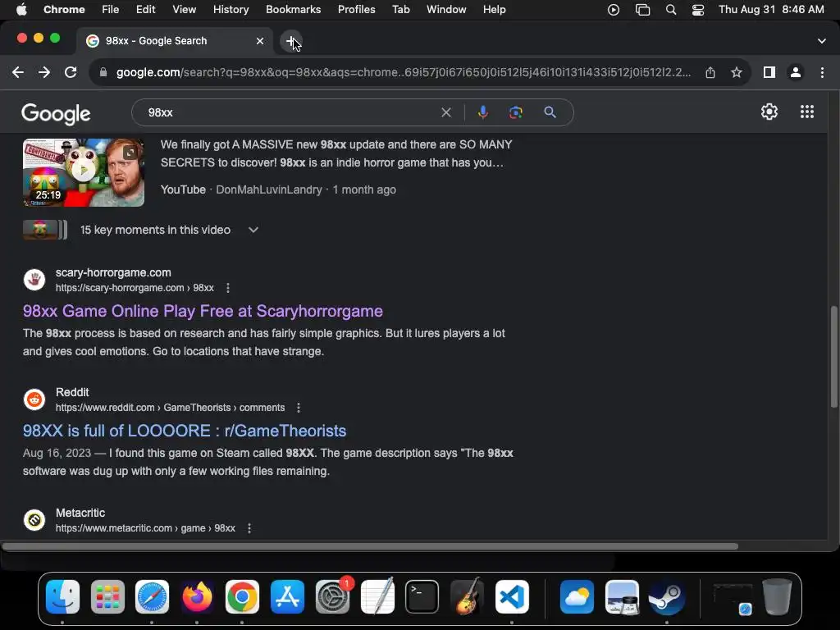
Task: Open Metacritic site name result
Action: tap(80, 514)
